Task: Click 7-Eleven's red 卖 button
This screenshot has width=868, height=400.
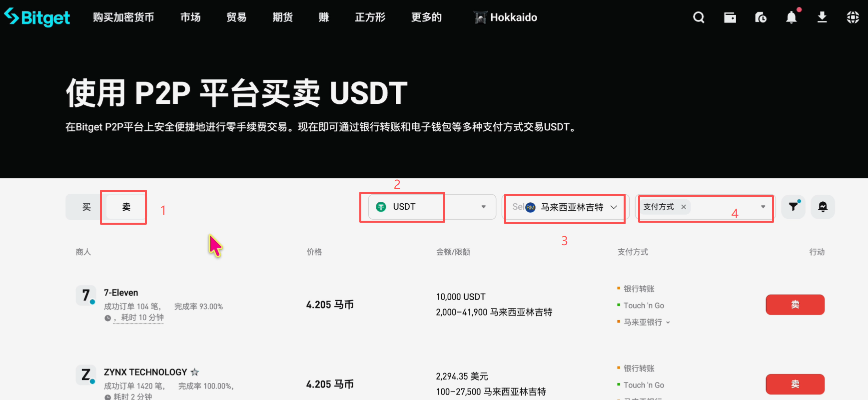Action: click(x=795, y=305)
